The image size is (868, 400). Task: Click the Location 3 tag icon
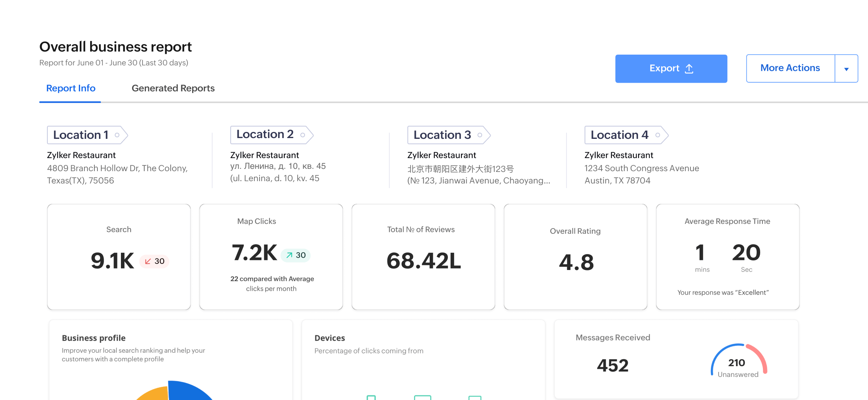(479, 135)
